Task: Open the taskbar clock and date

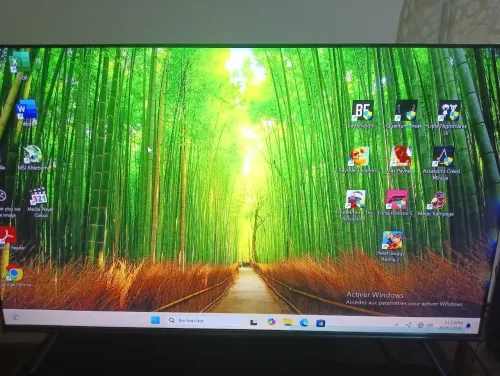Action: pyautogui.click(x=451, y=325)
